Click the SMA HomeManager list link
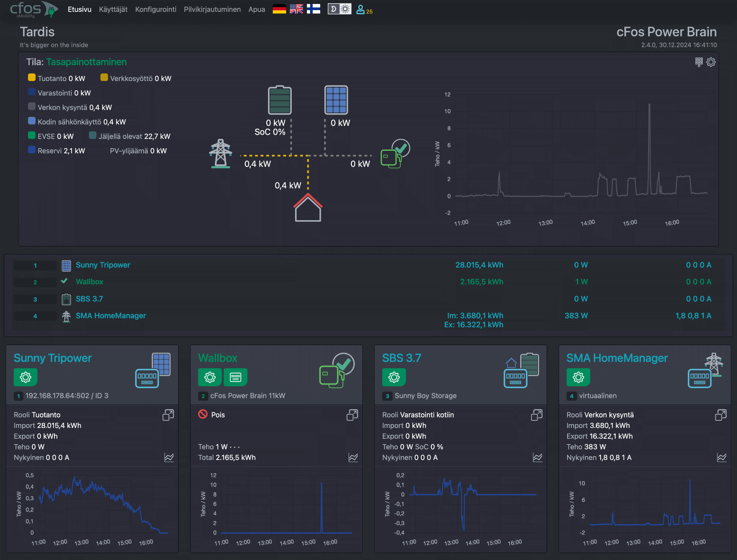The width and height of the screenshot is (737, 560). click(x=110, y=316)
